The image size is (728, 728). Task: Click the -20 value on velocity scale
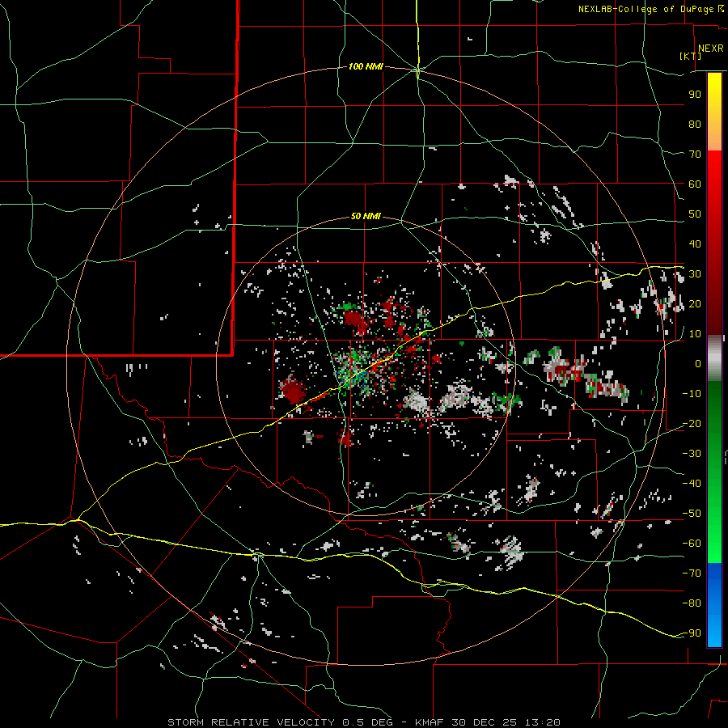(692, 424)
